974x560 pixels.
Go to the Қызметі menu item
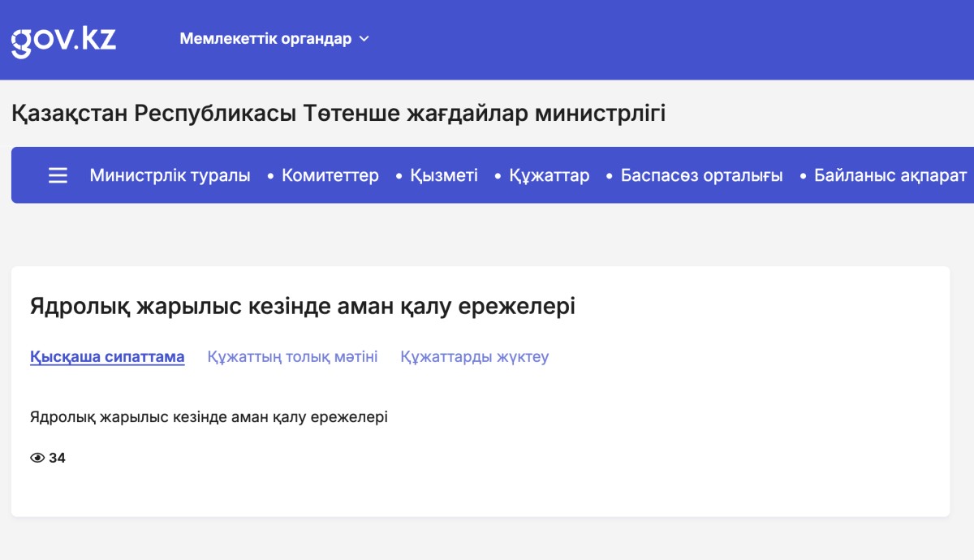click(443, 175)
